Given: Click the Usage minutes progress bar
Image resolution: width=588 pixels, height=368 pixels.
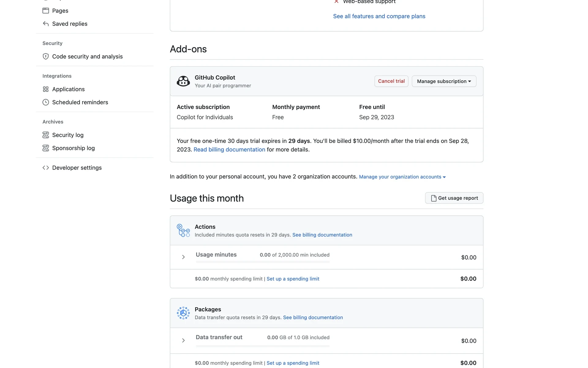Looking at the screenshot, I should click(x=262, y=262).
